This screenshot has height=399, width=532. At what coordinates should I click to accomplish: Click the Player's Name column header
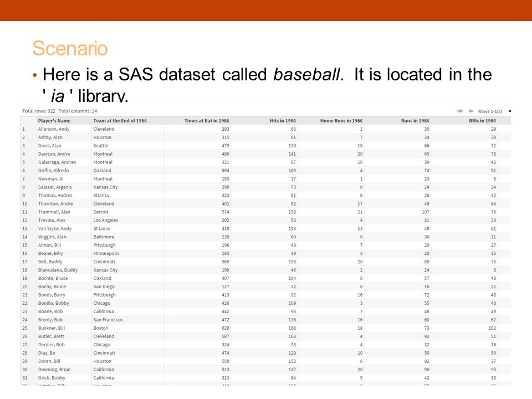[54, 120]
